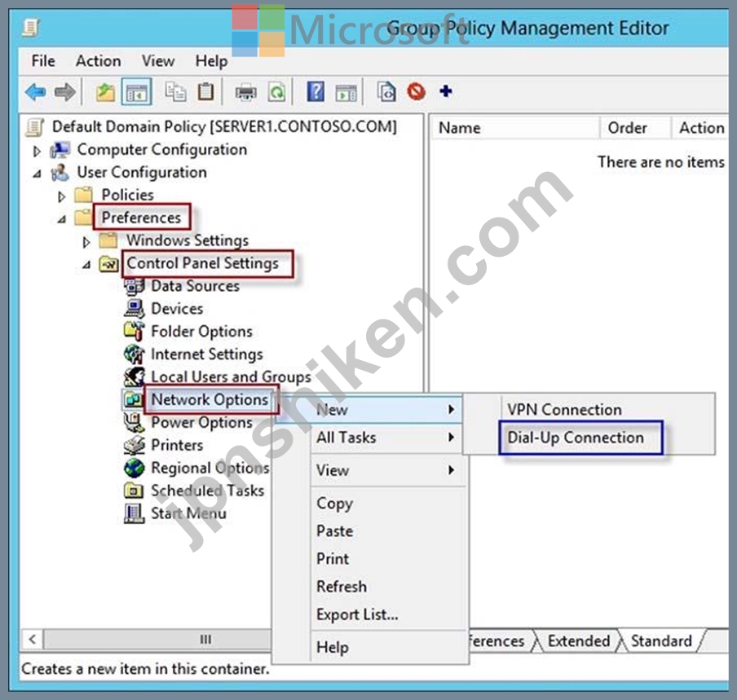
Task: Click the tree pane scroll left arrow
Action: 32,640
